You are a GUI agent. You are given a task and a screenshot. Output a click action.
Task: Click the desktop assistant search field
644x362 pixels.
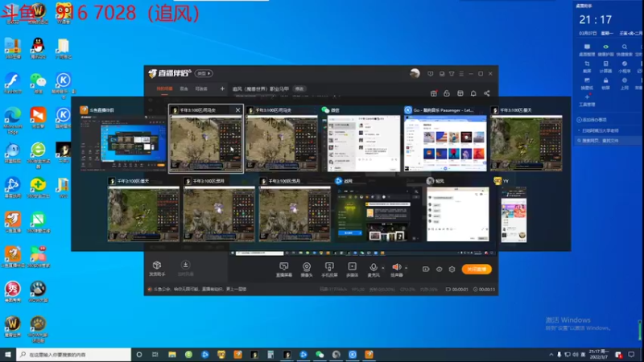608,140
